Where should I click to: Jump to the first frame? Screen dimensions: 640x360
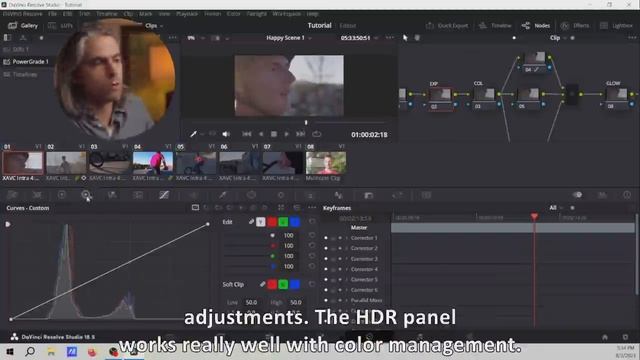[x=247, y=134]
